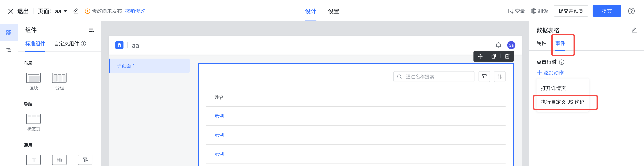Open the table filter funnel icon
The width and height of the screenshot is (644, 166).
(x=484, y=77)
